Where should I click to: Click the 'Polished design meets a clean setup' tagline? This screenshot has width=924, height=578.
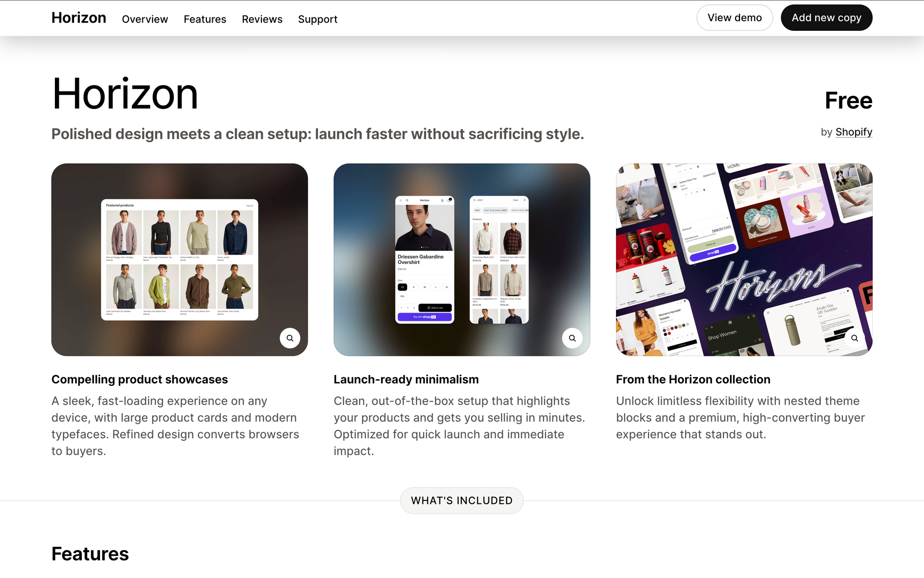(x=318, y=134)
